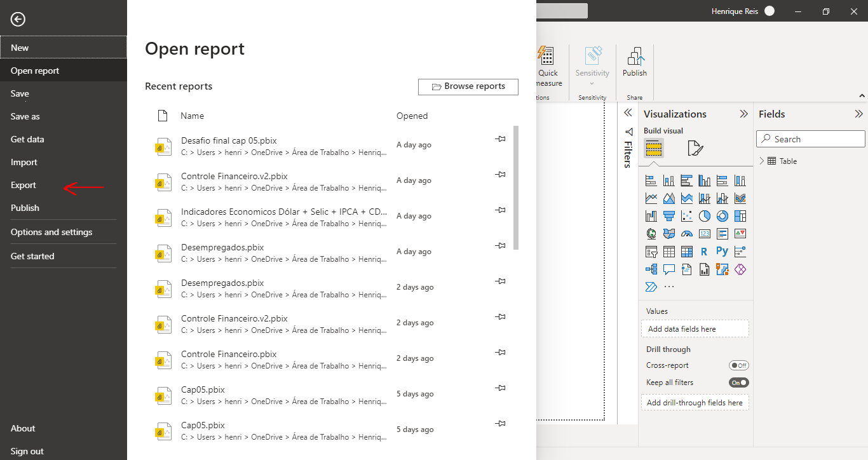Choose the Card (123) visual
Viewport: 868px width, 460px height.
click(704, 234)
